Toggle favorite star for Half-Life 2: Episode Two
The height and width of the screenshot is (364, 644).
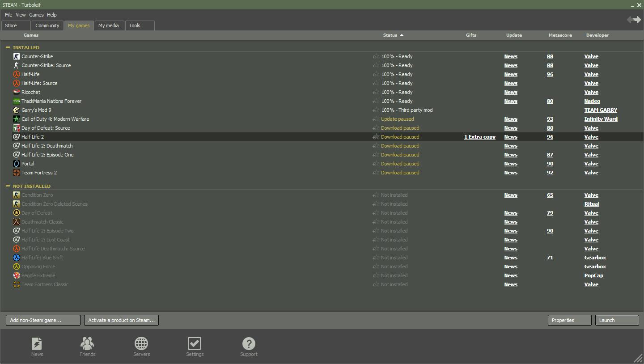(376, 231)
